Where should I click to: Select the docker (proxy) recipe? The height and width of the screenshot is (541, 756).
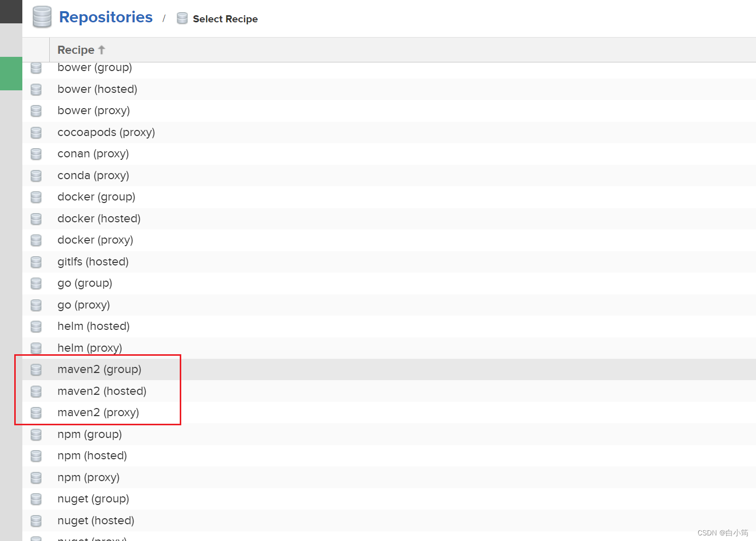click(x=389, y=240)
